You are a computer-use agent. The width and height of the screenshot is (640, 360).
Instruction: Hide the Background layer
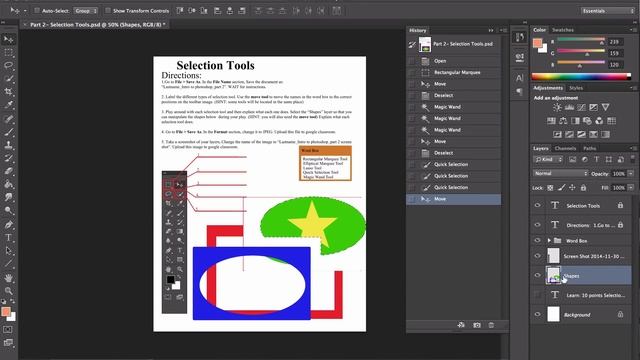[x=538, y=314]
